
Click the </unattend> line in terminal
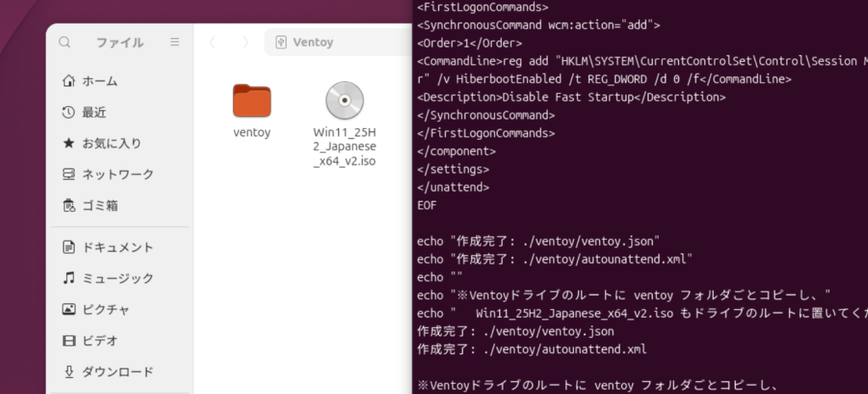point(453,187)
